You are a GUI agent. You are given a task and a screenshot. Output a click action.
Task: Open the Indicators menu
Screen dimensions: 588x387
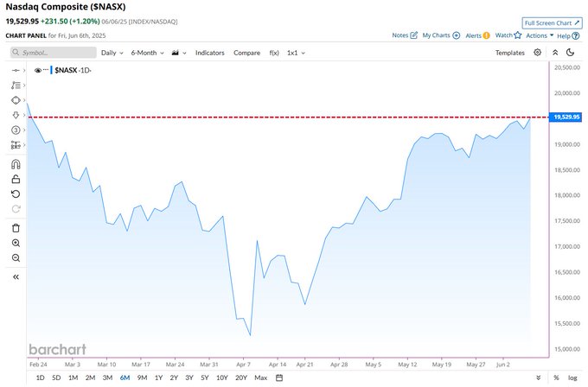tap(209, 53)
